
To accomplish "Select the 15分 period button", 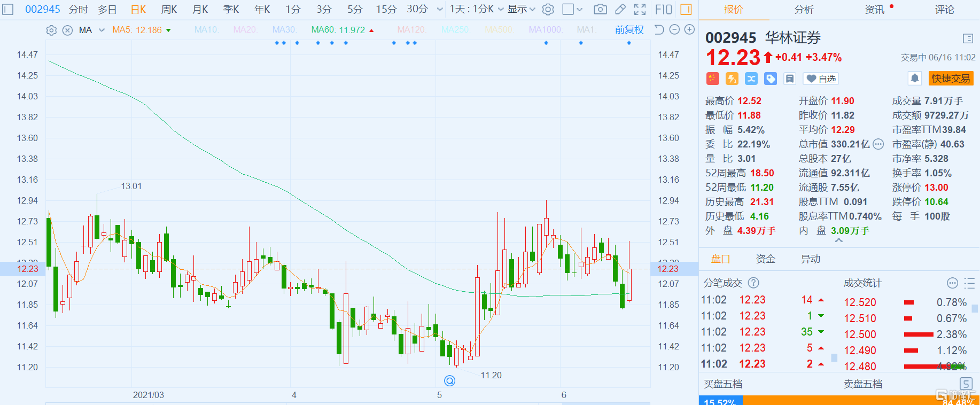I will pos(386,9).
